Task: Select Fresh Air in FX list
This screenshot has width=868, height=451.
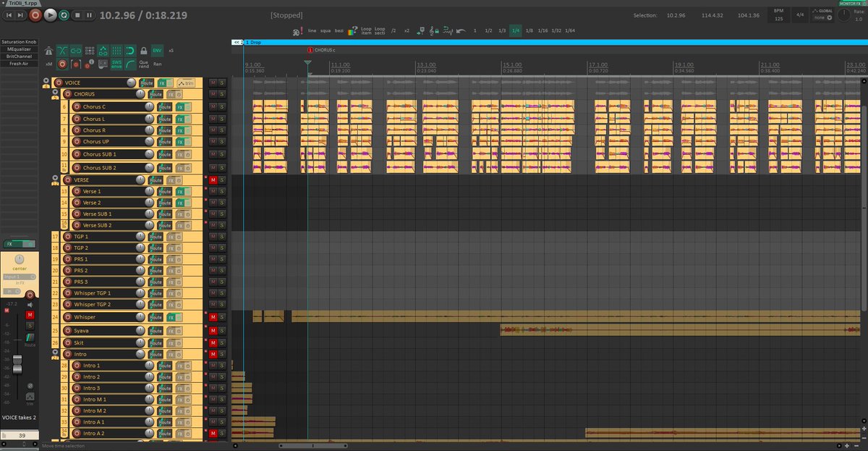Action: [x=20, y=64]
